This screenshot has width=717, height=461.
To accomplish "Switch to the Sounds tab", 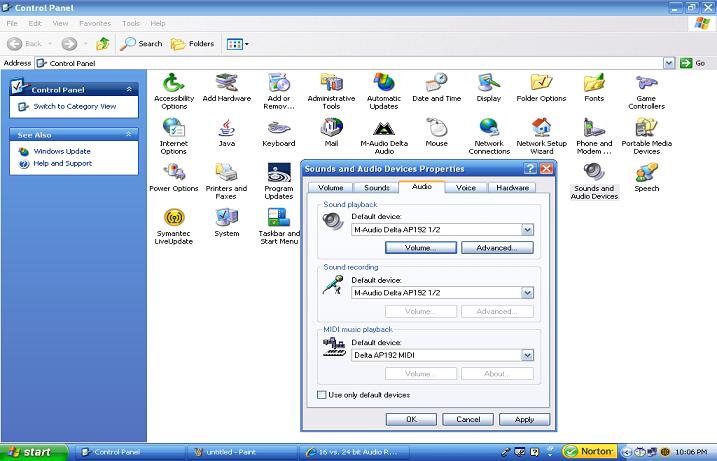I will [377, 188].
